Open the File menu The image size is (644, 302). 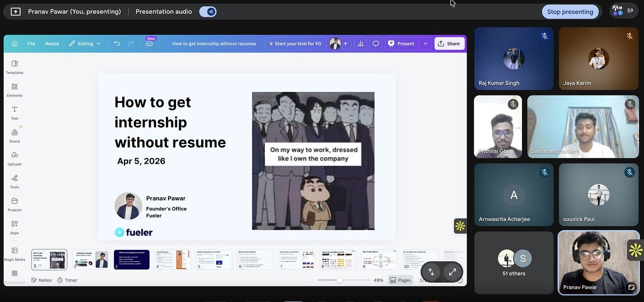[31, 43]
